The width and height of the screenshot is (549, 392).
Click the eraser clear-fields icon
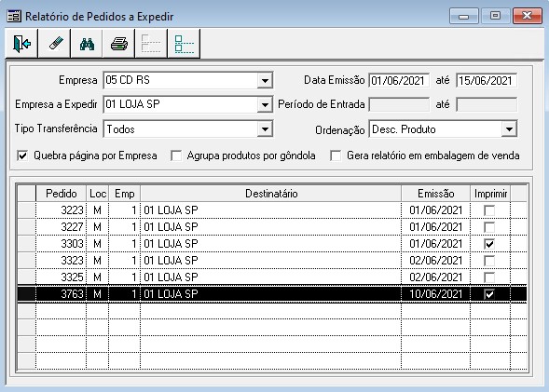pyautogui.click(x=54, y=44)
